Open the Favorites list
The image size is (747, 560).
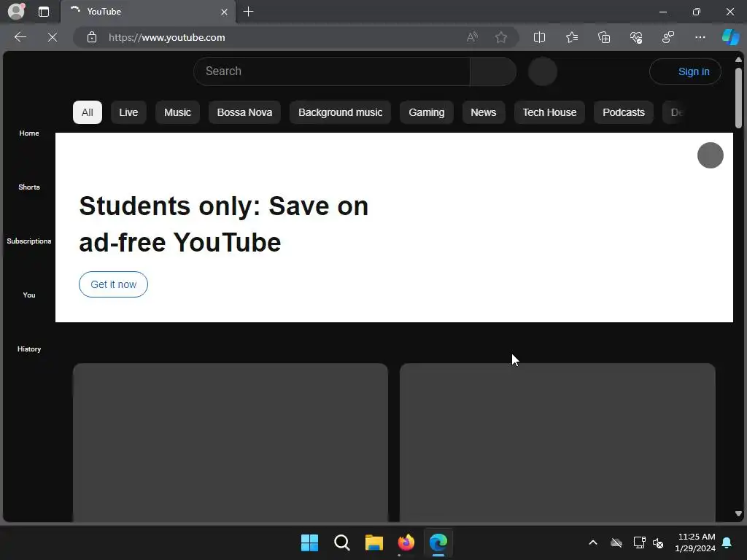[572, 37]
